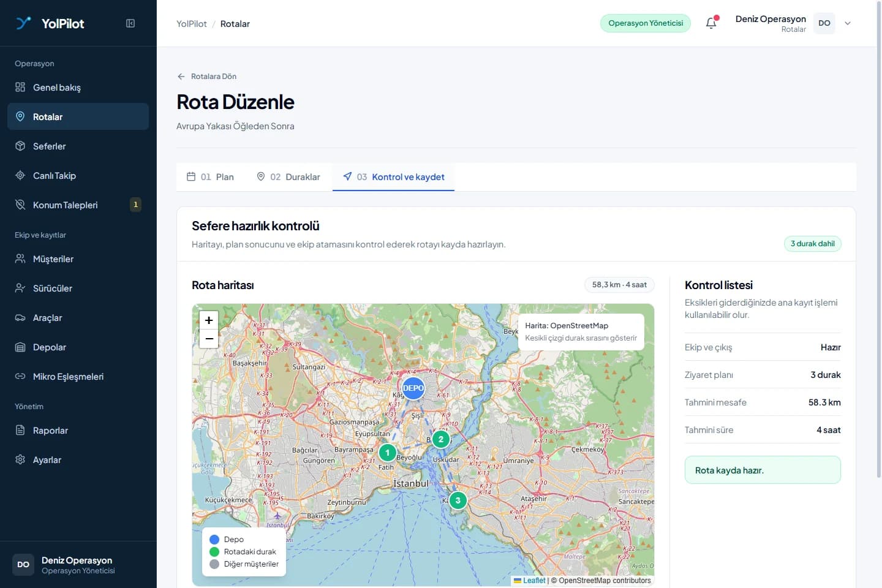Screen dimensions: 882x588
Task: Zoom out on the route map
Action: coord(209,339)
